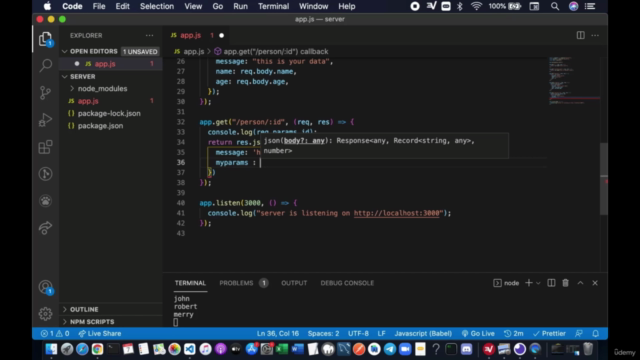Viewport: 640px width, 360px height.
Task: Open errors and warnings status indicator
Action: pyautogui.click(x=55, y=333)
